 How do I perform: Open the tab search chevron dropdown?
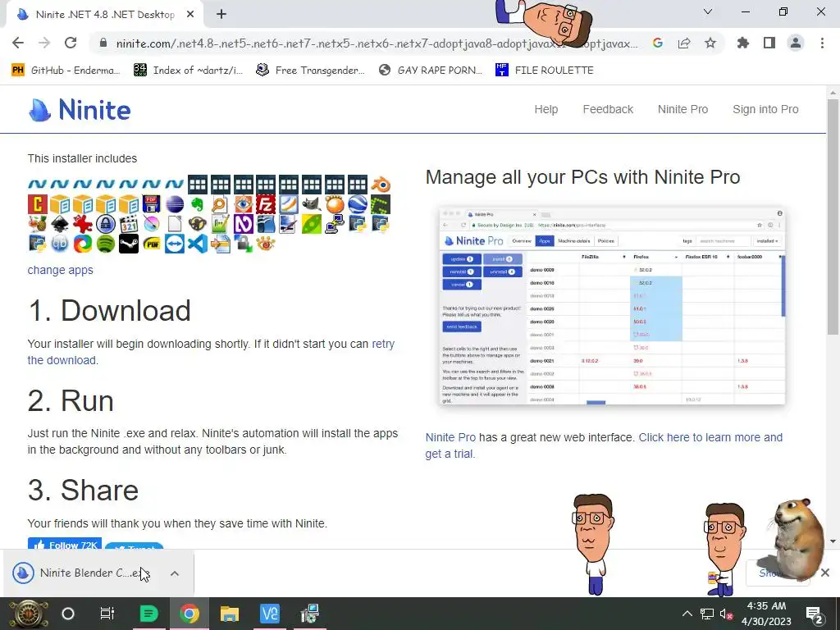[708, 11]
